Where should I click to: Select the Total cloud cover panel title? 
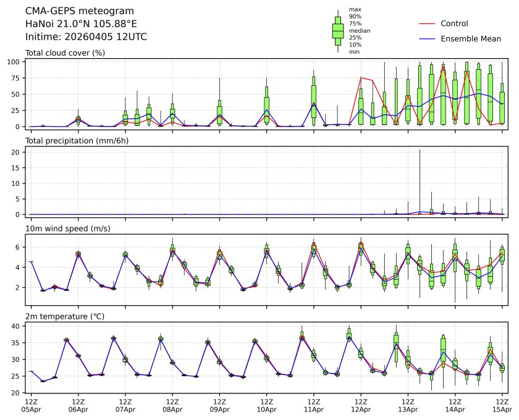coord(65,53)
